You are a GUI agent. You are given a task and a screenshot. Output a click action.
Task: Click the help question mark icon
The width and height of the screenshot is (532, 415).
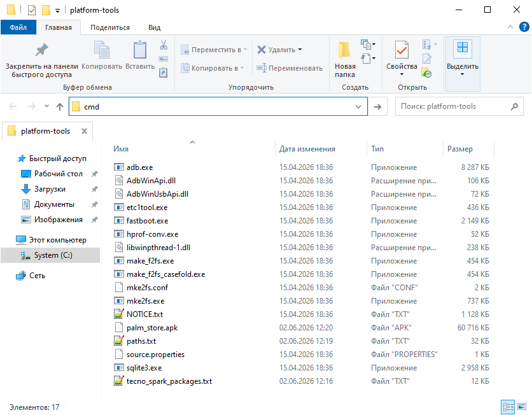coord(524,27)
